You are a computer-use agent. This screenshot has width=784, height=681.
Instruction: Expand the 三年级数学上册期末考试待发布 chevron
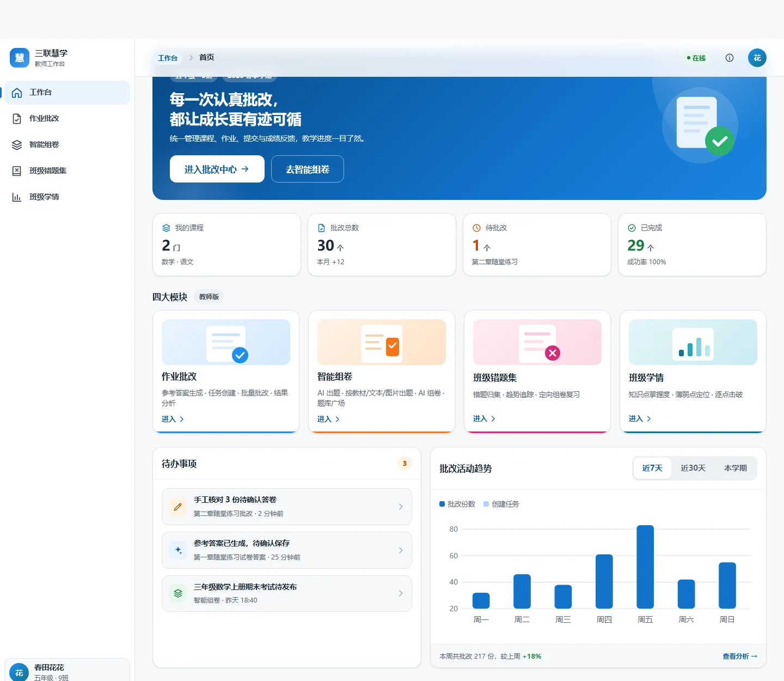[401, 593]
